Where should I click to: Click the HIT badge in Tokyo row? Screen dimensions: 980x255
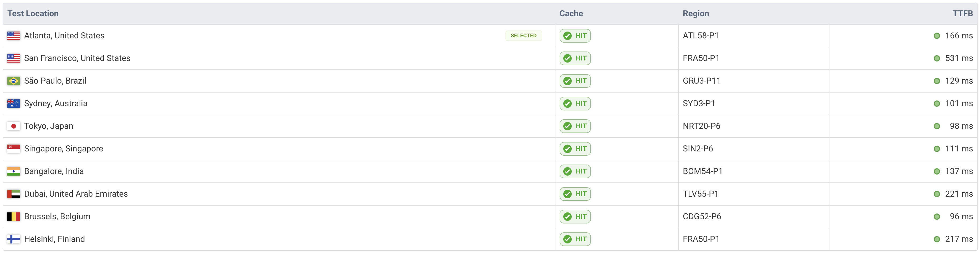tap(575, 126)
